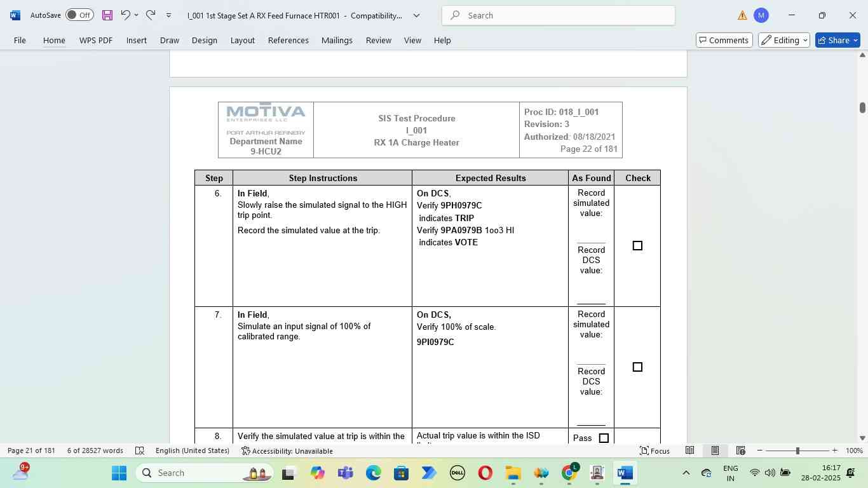Screen dimensions: 868x488
Task: Click the Save icon in title bar
Action: [x=107, y=15]
